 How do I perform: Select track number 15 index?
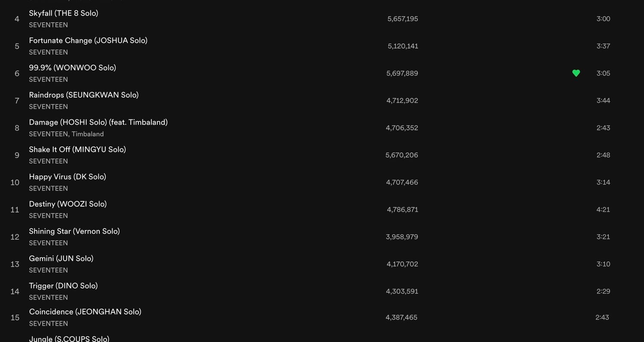(x=15, y=318)
